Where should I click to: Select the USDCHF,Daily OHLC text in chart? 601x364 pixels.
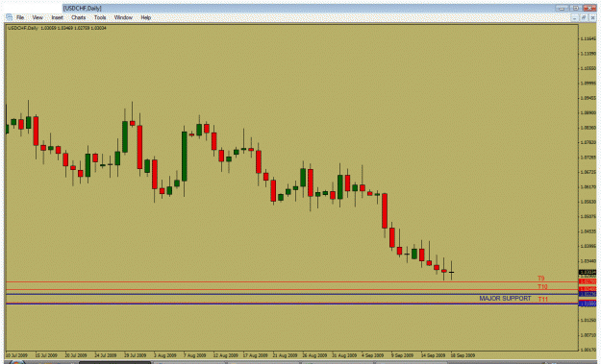57,28
